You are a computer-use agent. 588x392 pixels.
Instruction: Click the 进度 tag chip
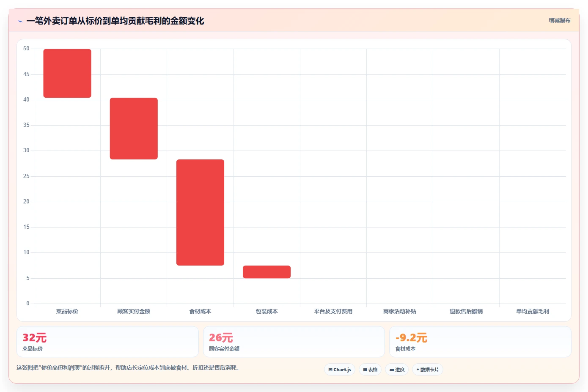point(397,370)
